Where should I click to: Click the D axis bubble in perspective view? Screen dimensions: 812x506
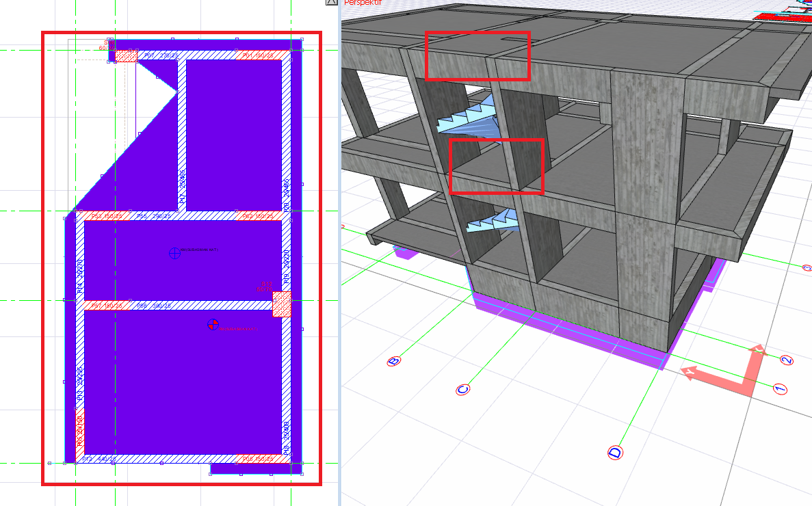[x=615, y=453]
